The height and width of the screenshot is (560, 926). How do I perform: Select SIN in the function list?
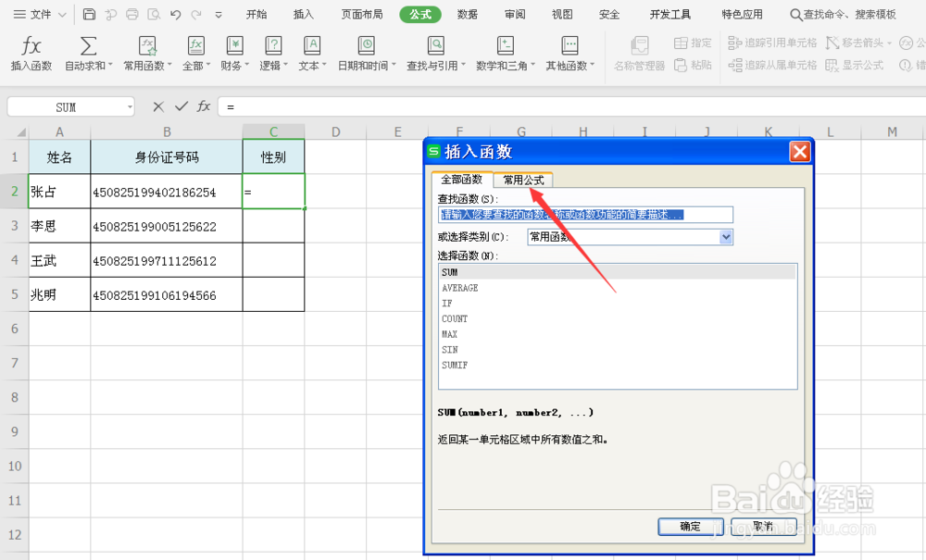[618, 349]
